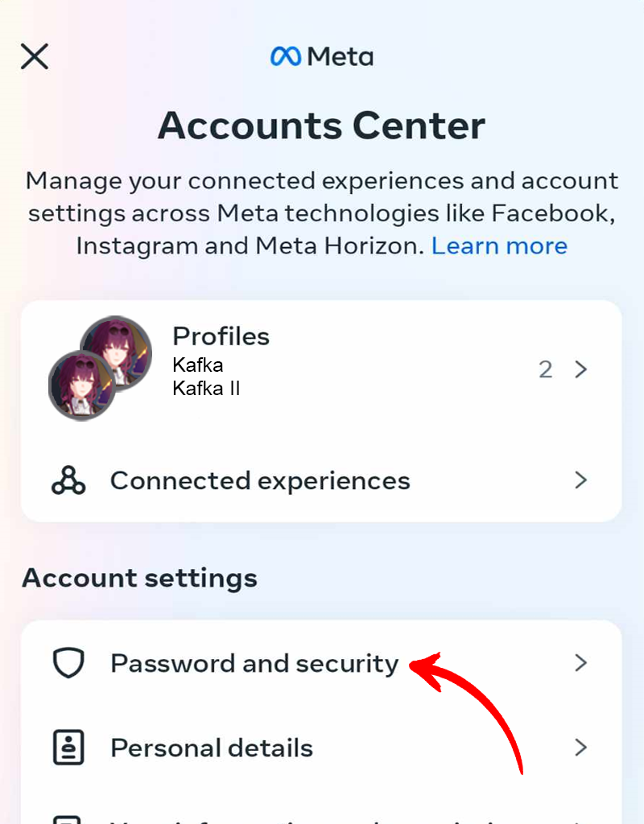Open the Profiles section label
The width and height of the screenshot is (644, 824).
point(221,336)
